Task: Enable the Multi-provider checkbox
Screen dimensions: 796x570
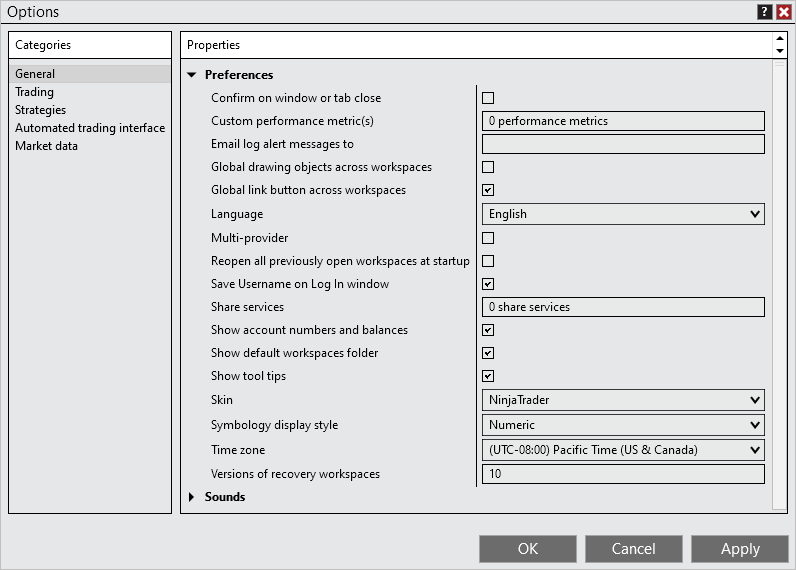Action: pos(488,238)
